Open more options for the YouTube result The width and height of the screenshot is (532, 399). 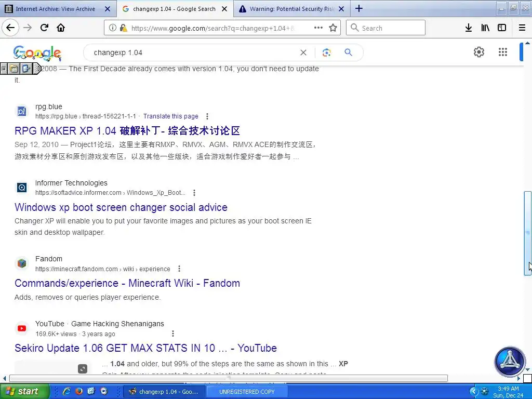pyautogui.click(x=172, y=334)
